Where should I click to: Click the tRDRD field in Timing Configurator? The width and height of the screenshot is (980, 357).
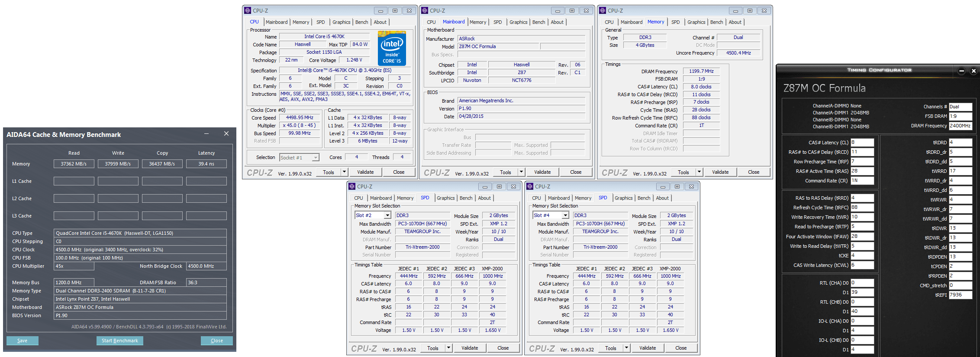pyautogui.click(x=961, y=143)
